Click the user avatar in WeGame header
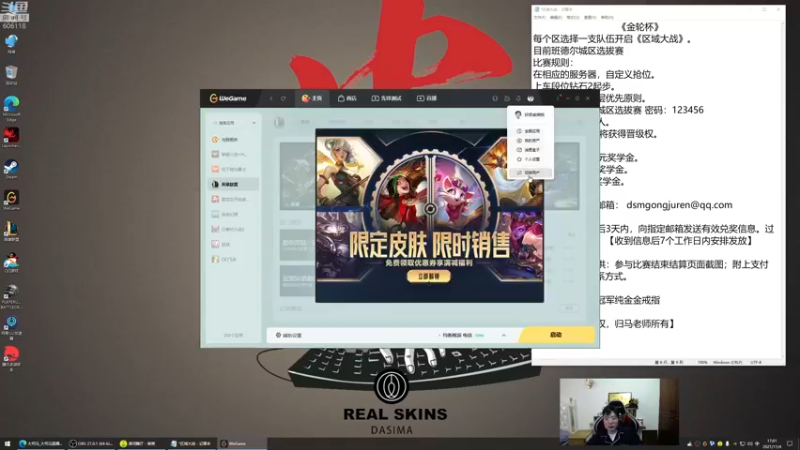The image size is (800, 450). 531,98
